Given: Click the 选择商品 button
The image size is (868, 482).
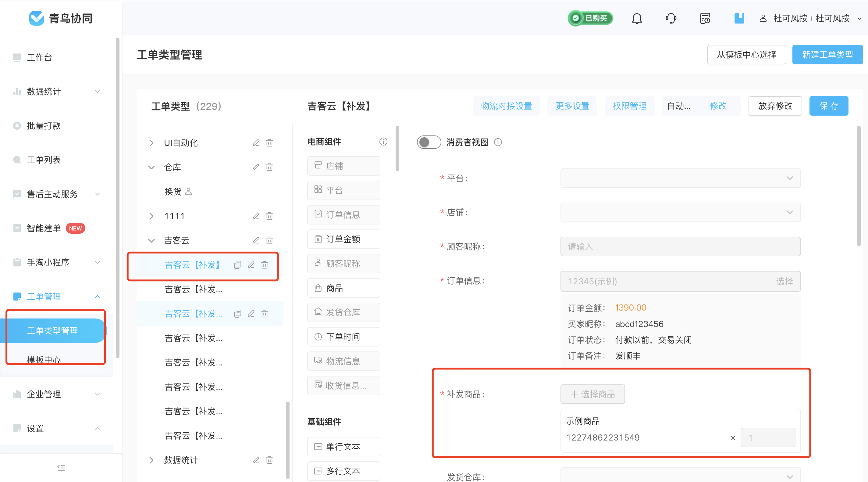Looking at the screenshot, I should (592, 394).
